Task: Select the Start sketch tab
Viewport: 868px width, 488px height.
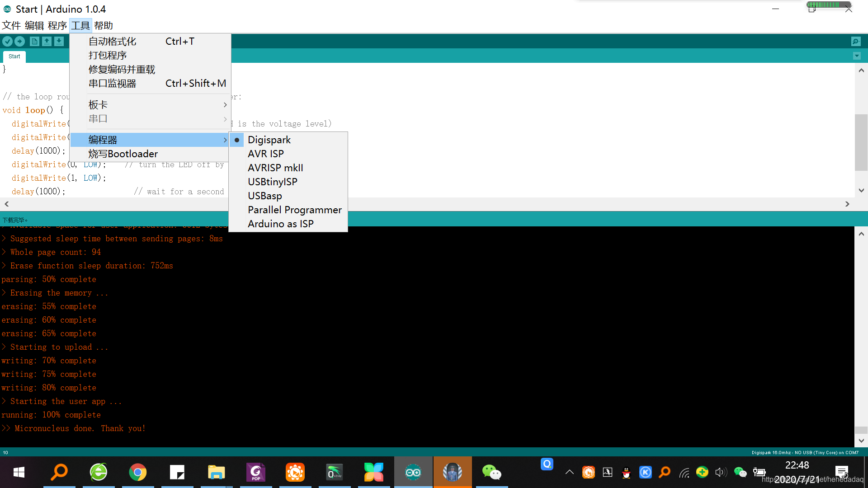Action: pos(14,56)
